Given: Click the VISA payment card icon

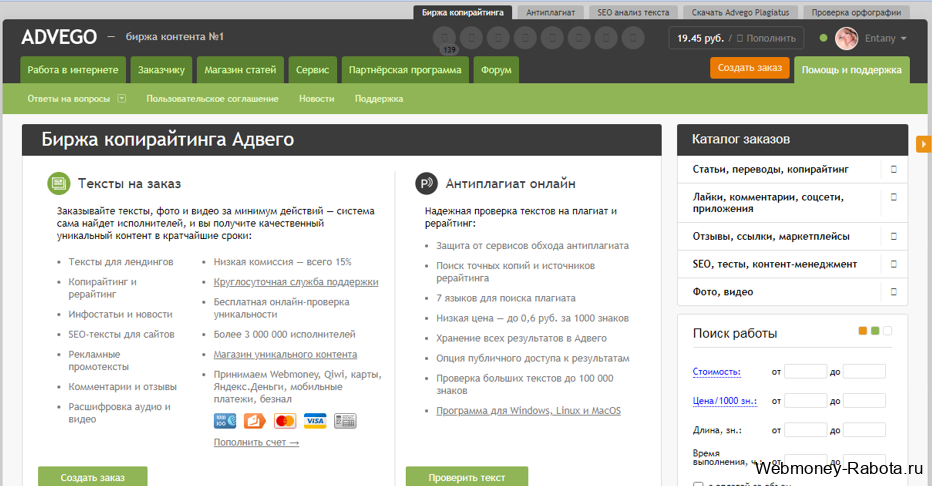Looking at the screenshot, I should [x=315, y=421].
